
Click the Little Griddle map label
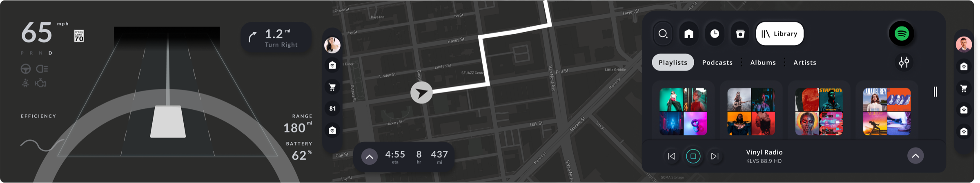click(615, 70)
